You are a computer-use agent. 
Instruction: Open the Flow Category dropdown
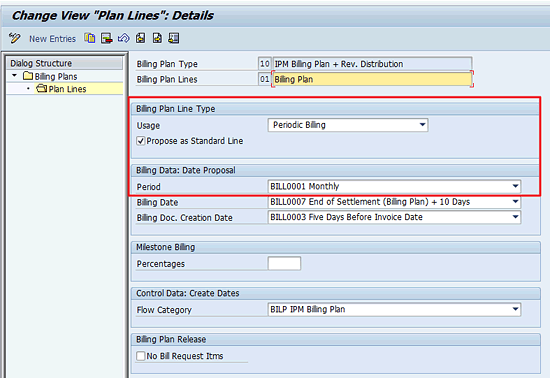[394, 309]
